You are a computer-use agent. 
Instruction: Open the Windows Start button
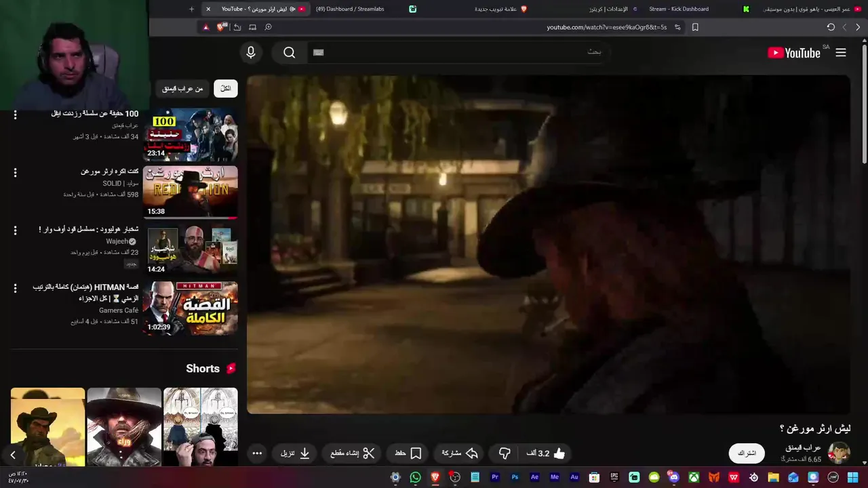coord(853,477)
